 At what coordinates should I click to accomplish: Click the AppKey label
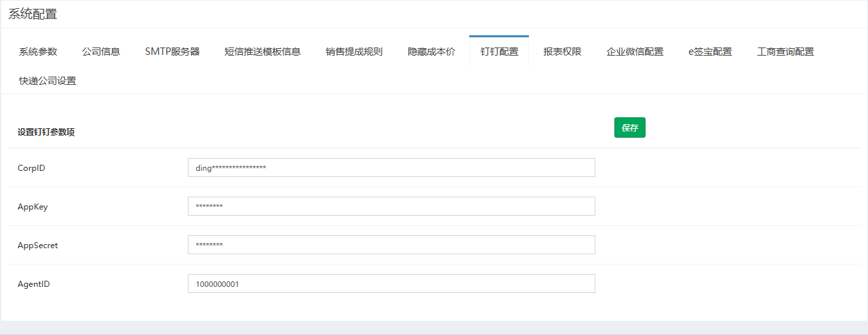pos(33,207)
